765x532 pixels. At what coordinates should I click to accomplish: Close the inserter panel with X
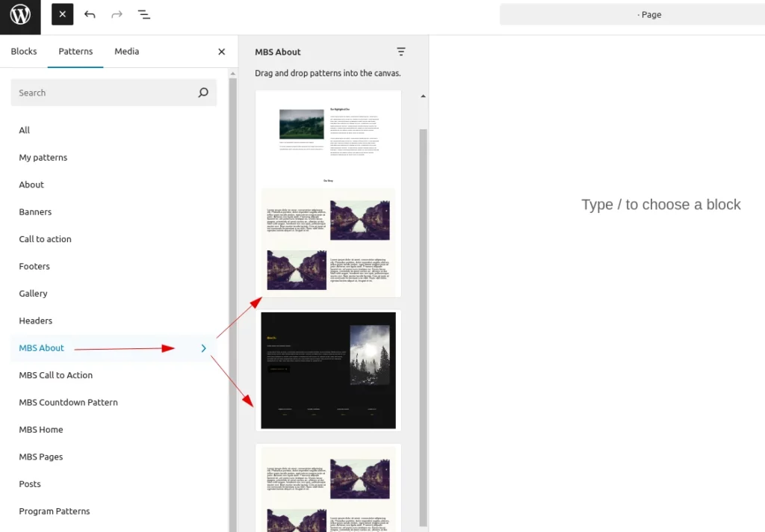click(221, 52)
